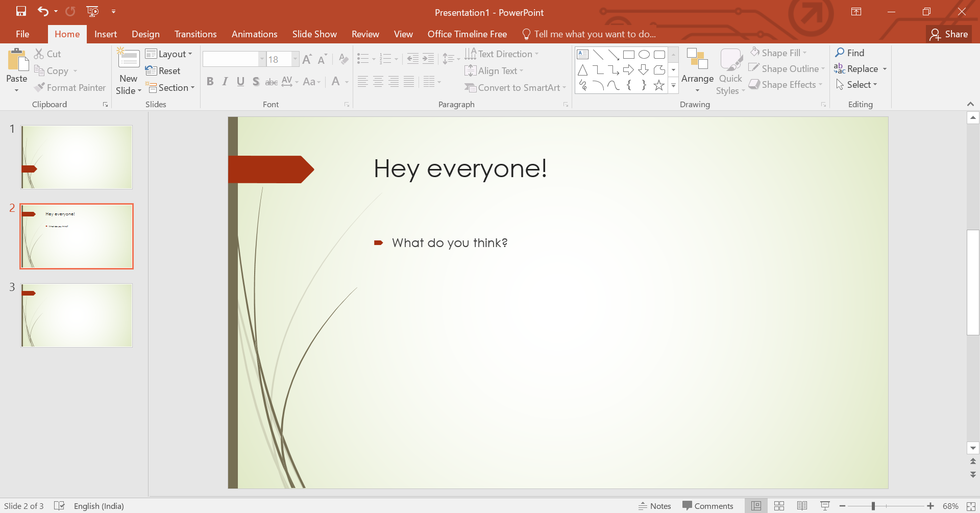Select the star shape in the shapes gallery
Viewport: 980px width, 513px height.
(x=659, y=85)
